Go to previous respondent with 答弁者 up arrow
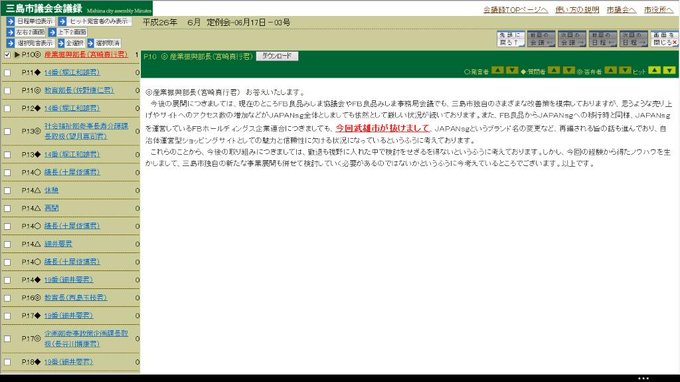Image resolution: width=680 pixels, height=382 pixels. (611, 70)
